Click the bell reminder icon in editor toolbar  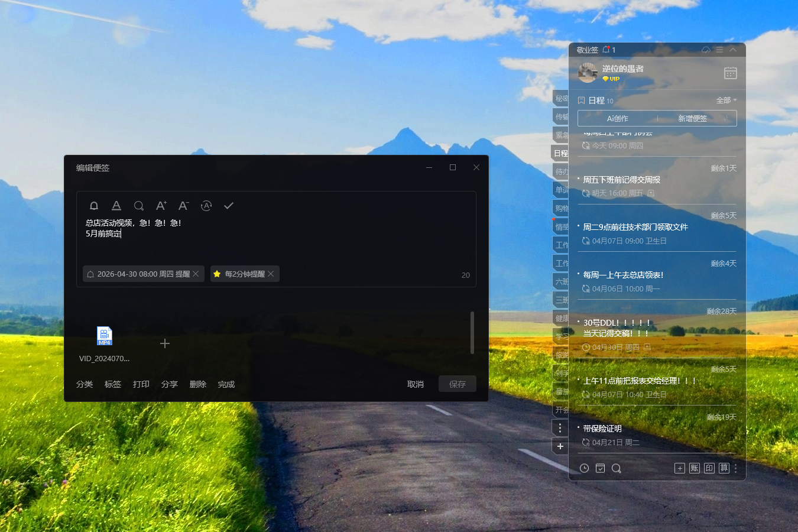coord(93,206)
